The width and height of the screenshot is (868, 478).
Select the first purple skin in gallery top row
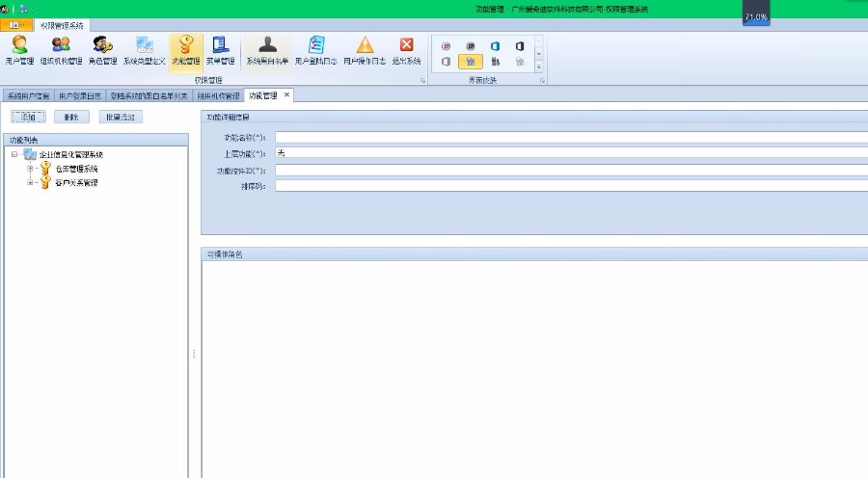[446, 46]
